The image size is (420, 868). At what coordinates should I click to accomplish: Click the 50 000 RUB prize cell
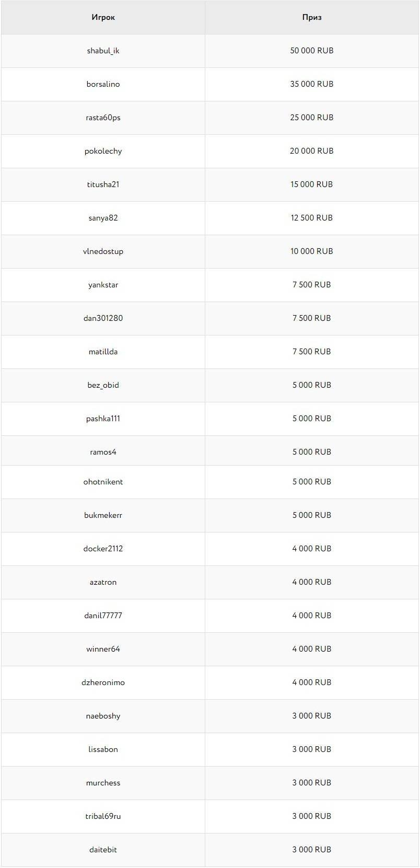311,51
